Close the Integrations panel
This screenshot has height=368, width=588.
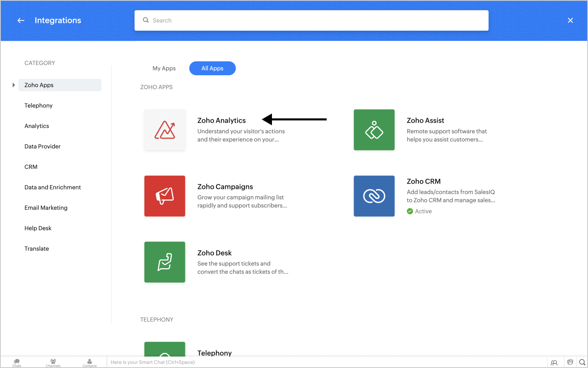[x=570, y=20]
